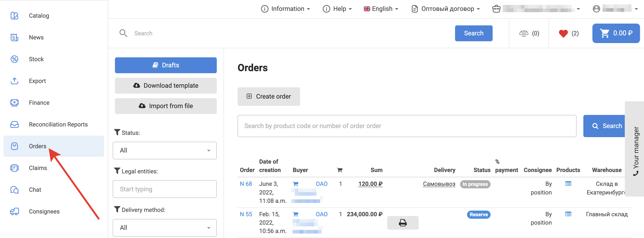This screenshot has height=238, width=644.
Task: Click the Catalog icon in the sidebar
Action: click(x=14, y=16)
